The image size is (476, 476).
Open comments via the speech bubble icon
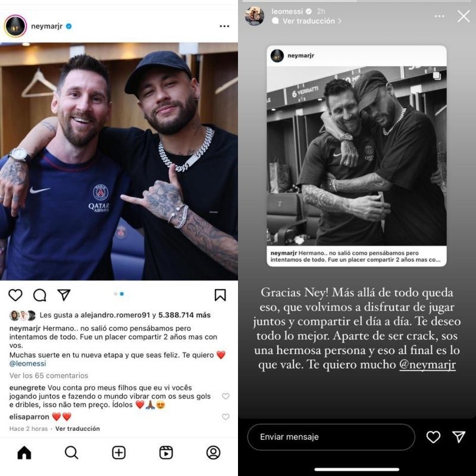pos(39,295)
